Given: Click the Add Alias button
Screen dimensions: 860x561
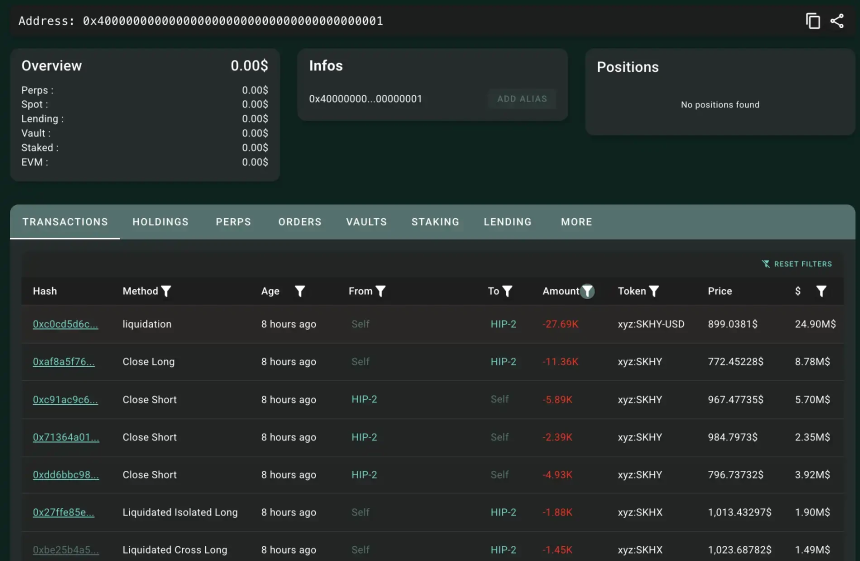Looking at the screenshot, I should (x=522, y=99).
